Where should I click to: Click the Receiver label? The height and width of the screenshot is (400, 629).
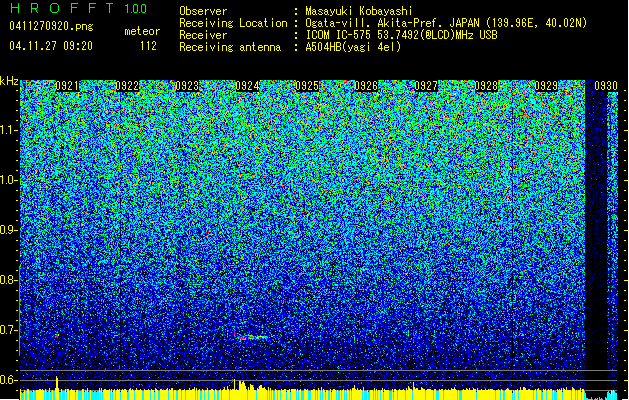[x=203, y=35]
